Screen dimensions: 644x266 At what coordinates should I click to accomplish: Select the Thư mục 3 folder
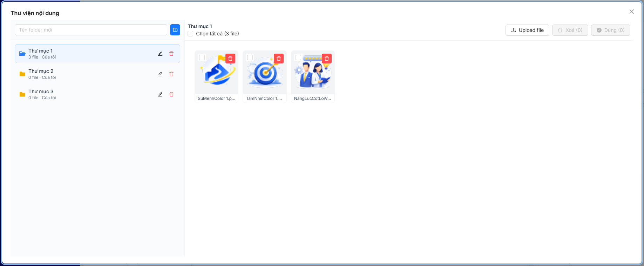[97, 94]
